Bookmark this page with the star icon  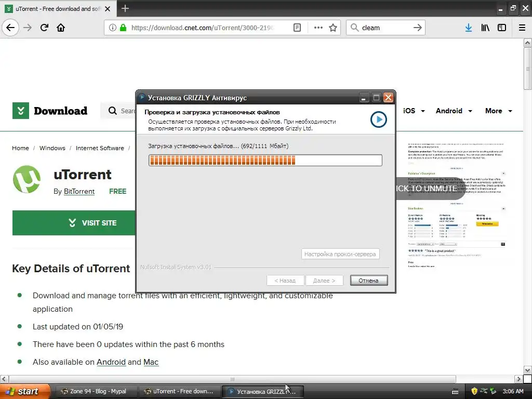[333, 28]
